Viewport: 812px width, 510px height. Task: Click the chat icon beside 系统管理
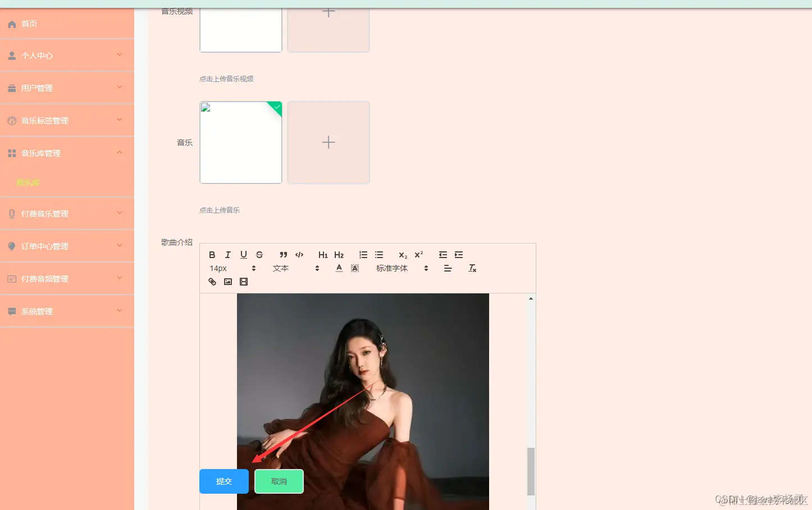coord(12,311)
